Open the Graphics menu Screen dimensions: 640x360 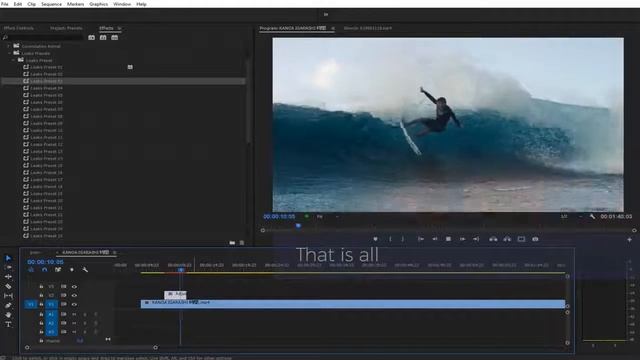98,4
